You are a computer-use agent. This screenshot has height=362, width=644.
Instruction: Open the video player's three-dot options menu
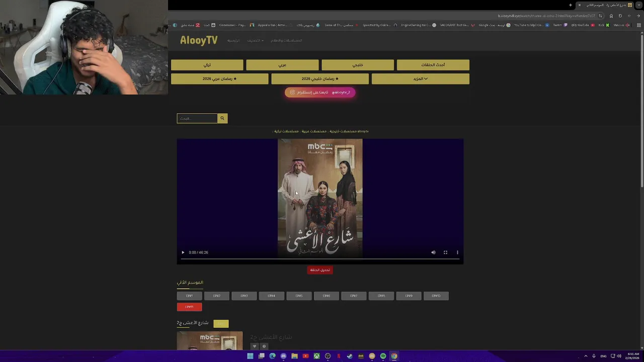pyautogui.click(x=457, y=252)
